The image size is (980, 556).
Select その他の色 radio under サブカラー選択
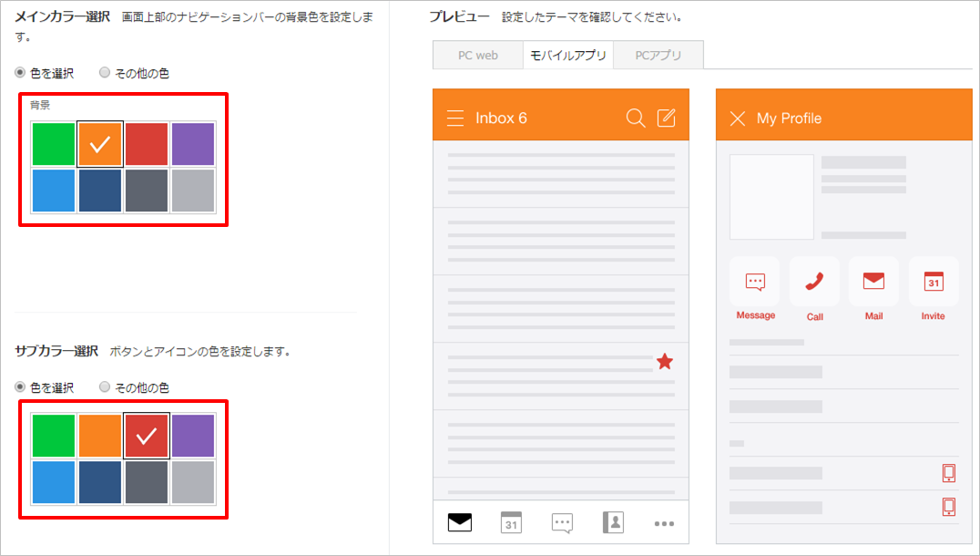(105, 387)
